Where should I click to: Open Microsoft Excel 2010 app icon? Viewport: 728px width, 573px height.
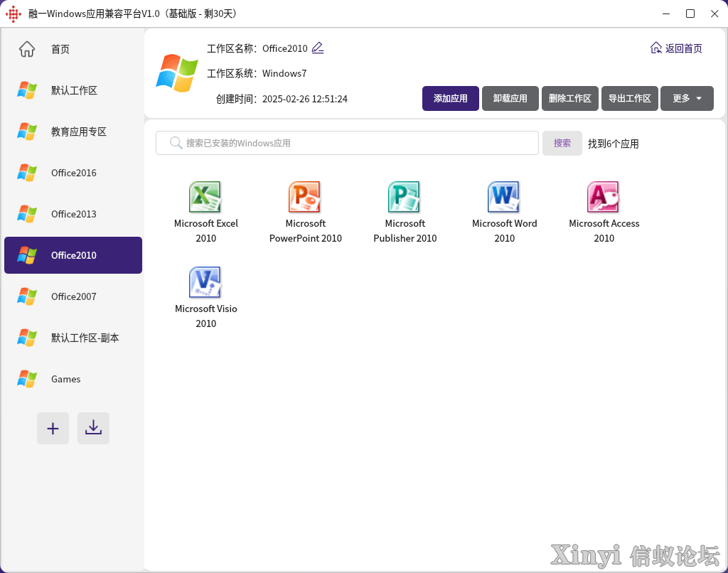205,196
